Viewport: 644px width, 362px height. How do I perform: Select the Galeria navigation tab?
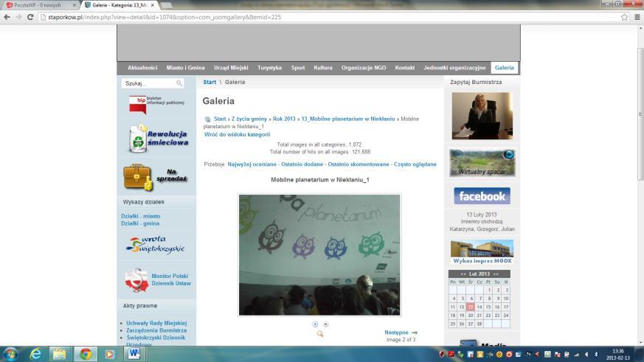(x=505, y=68)
